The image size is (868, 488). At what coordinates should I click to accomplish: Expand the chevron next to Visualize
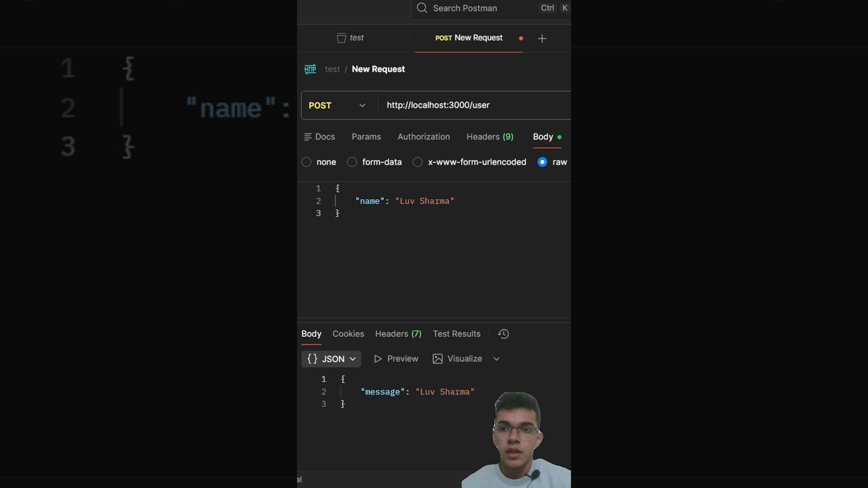pyautogui.click(x=496, y=359)
